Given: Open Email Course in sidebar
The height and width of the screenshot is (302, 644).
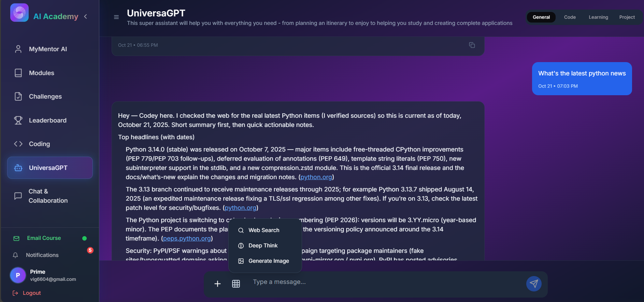Looking at the screenshot, I should (x=44, y=238).
